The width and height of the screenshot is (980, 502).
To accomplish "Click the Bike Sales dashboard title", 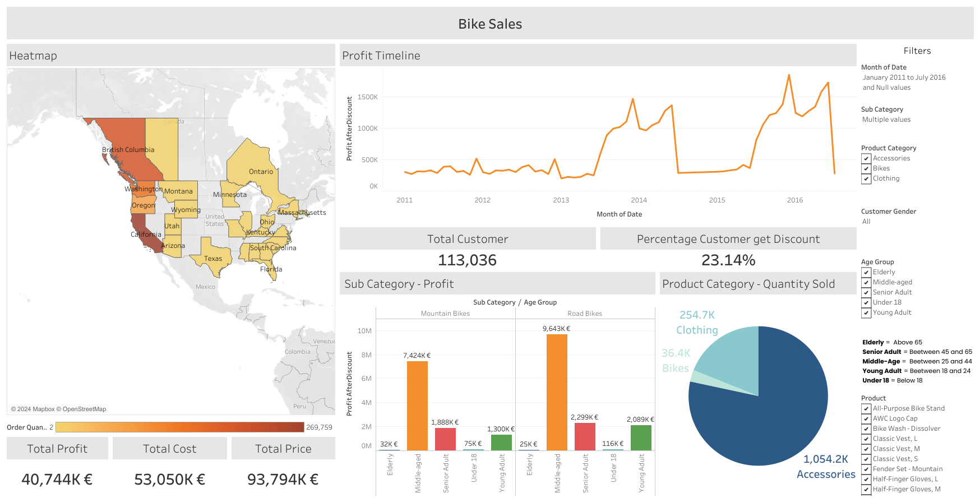I will pos(490,24).
